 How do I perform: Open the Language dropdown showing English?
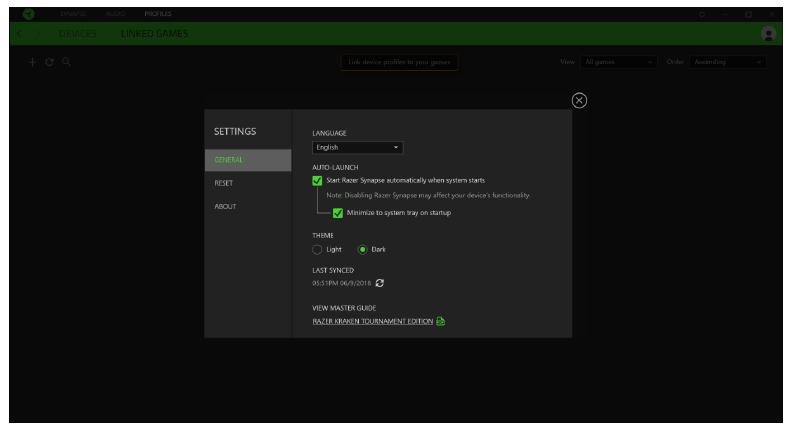[x=358, y=147]
